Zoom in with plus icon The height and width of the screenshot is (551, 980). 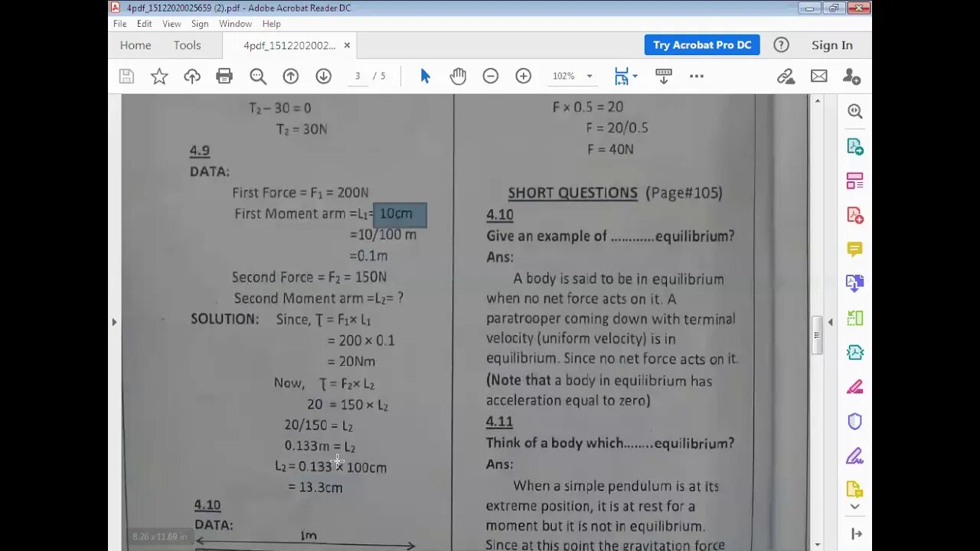coord(524,76)
